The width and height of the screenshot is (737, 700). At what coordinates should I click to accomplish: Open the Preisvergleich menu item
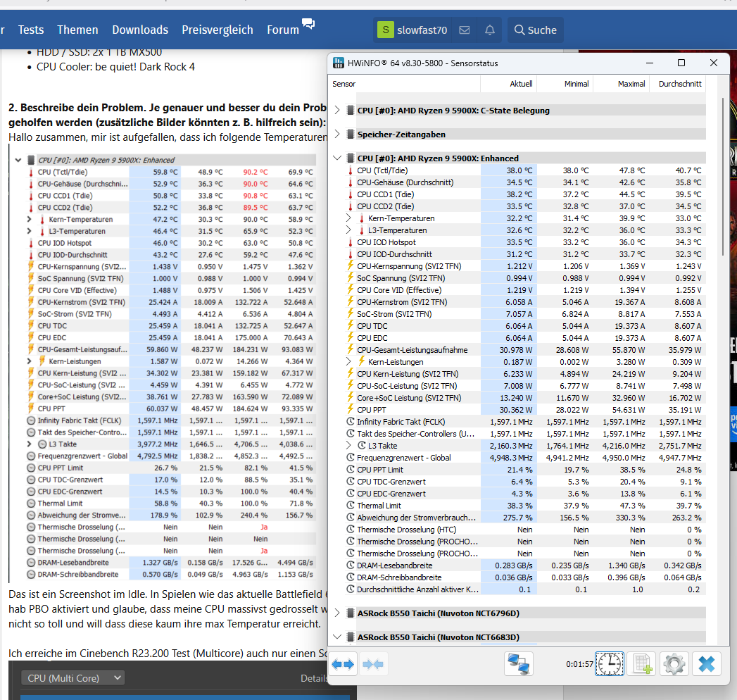pyautogui.click(x=218, y=30)
